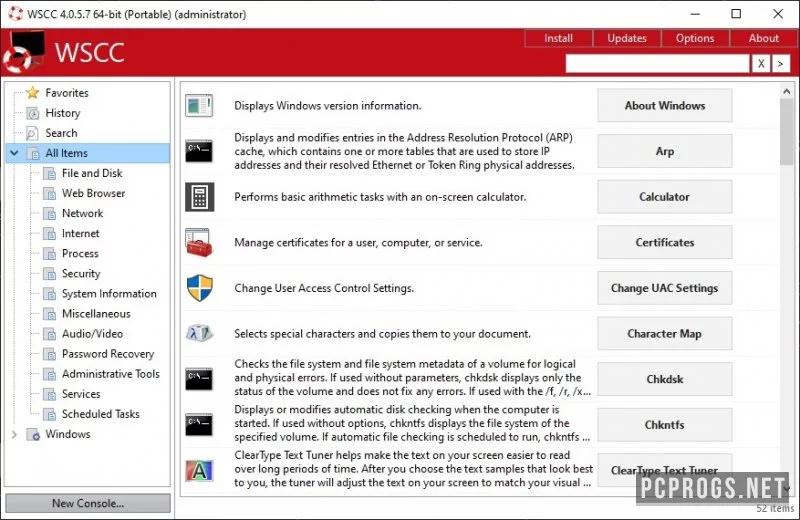Select Scheduled Tasks category
Image resolution: width=800 pixels, height=520 pixels.
[101, 414]
